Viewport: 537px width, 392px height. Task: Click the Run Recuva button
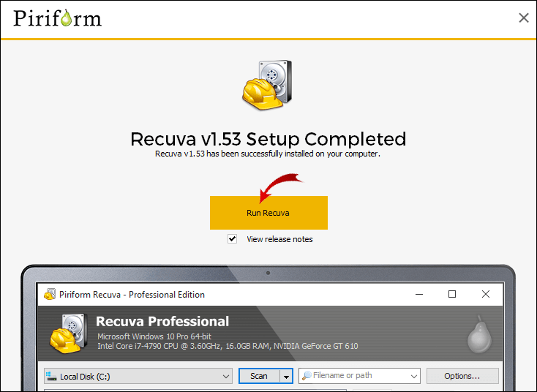(x=268, y=213)
